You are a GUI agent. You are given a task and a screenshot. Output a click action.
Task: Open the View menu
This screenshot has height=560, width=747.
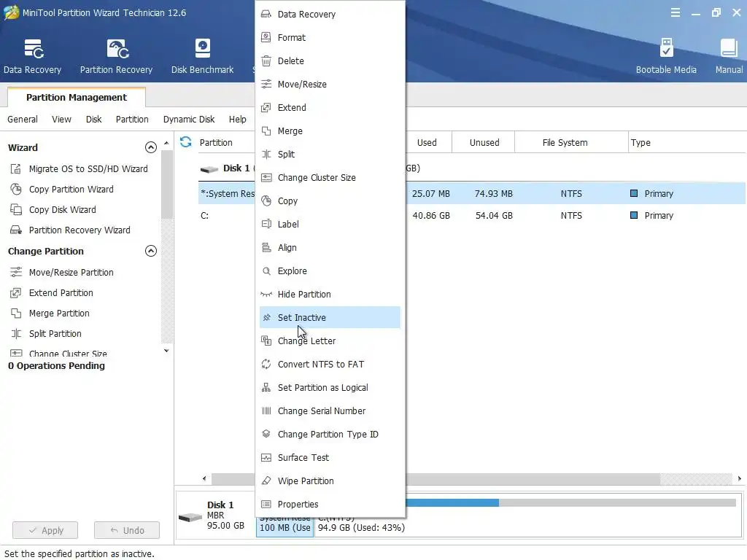click(x=61, y=119)
